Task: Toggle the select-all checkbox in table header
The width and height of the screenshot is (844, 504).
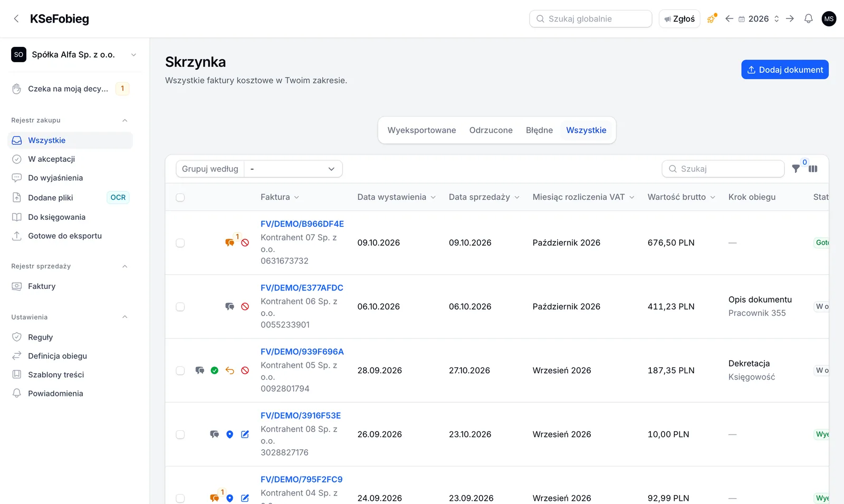Action: 180,198
